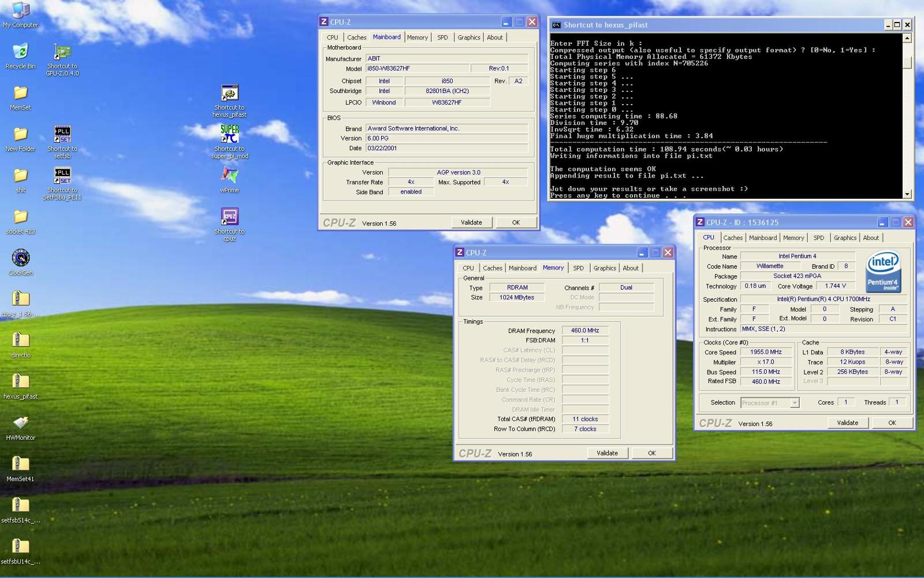This screenshot has width=924, height=578.
Task: Open Graphics tab in Mainboard window
Action: pyautogui.click(x=469, y=38)
